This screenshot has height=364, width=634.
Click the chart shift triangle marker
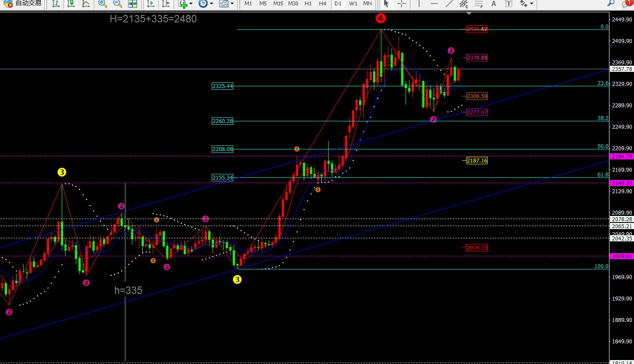[469, 14]
